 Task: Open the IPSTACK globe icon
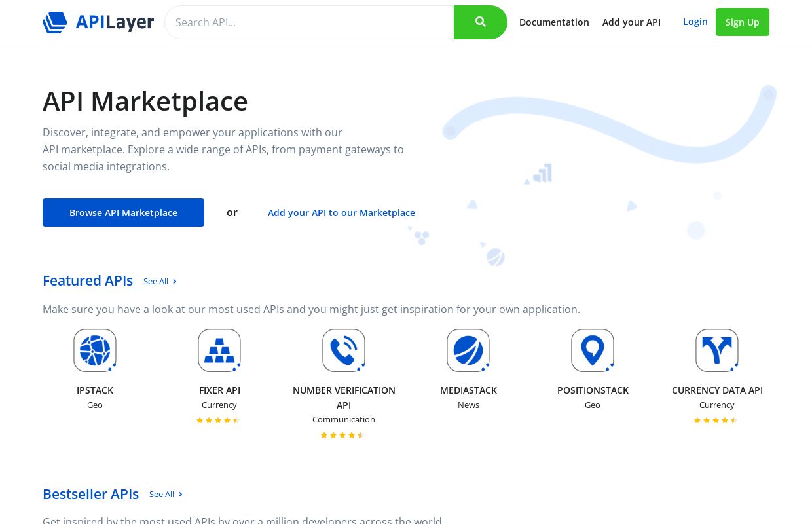click(x=95, y=350)
